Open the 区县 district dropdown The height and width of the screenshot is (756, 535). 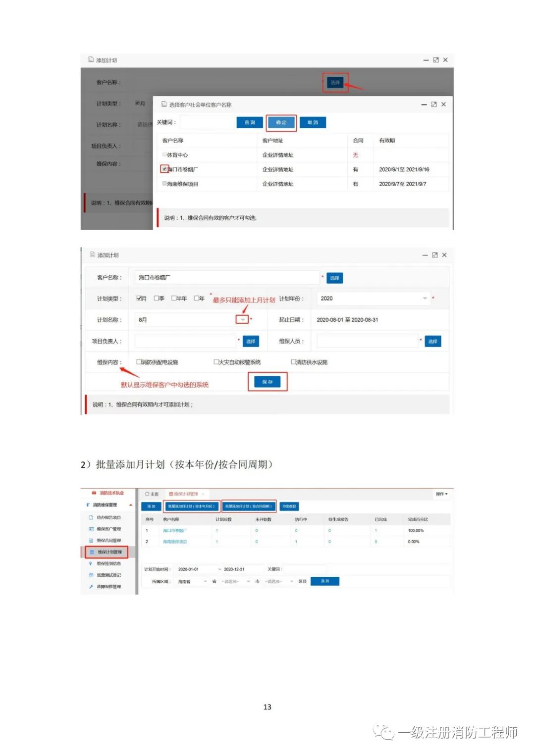pyautogui.click(x=279, y=581)
